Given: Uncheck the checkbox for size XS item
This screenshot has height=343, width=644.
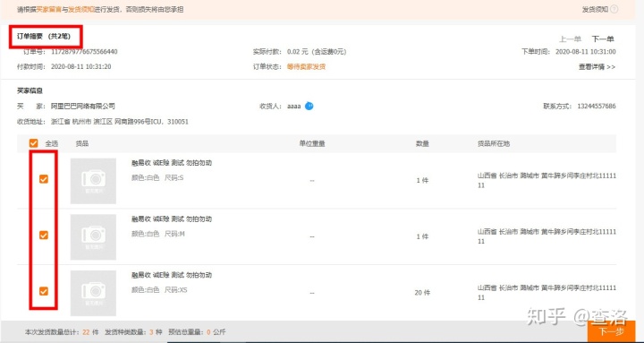Looking at the screenshot, I should [x=44, y=291].
